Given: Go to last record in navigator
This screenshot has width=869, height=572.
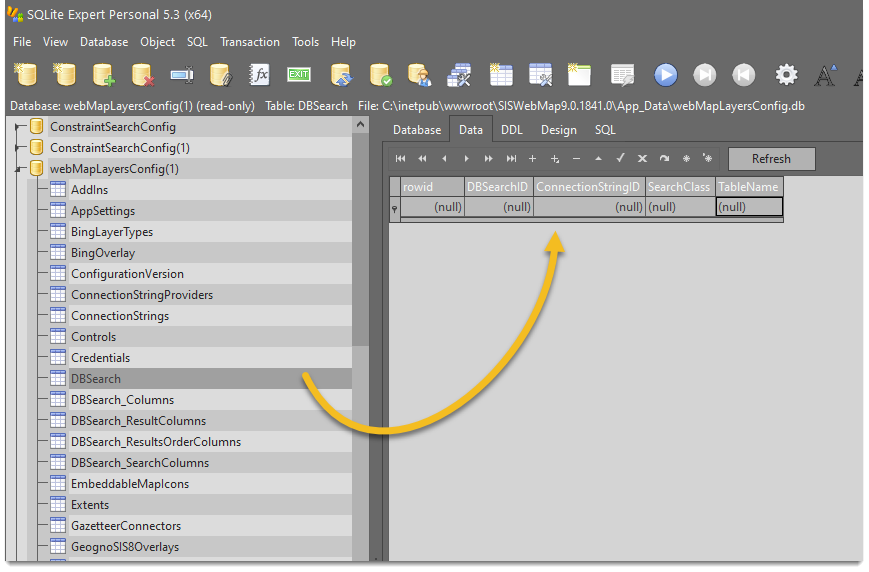Looking at the screenshot, I should pyautogui.click(x=511, y=159).
